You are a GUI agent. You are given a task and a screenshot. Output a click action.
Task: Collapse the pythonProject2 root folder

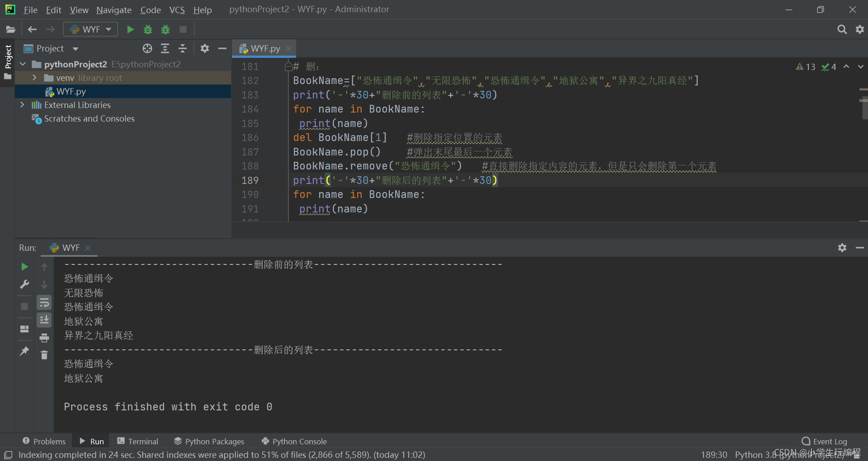coord(23,64)
